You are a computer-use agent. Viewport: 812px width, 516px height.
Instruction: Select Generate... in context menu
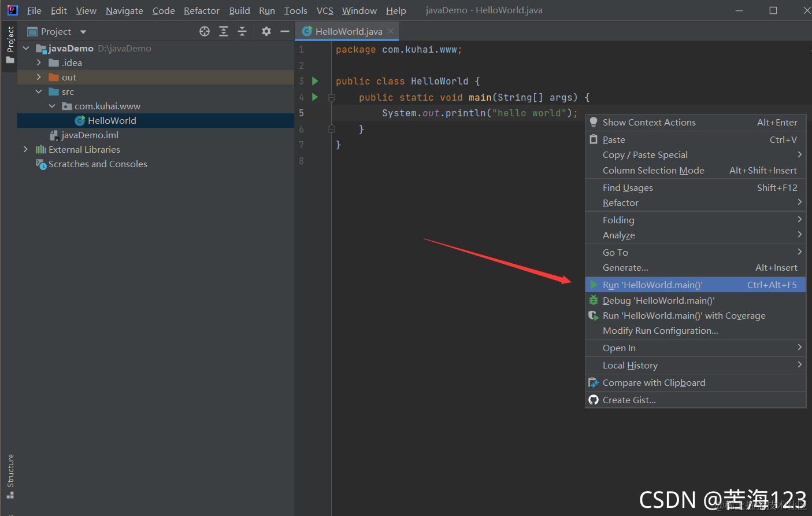(696, 267)
